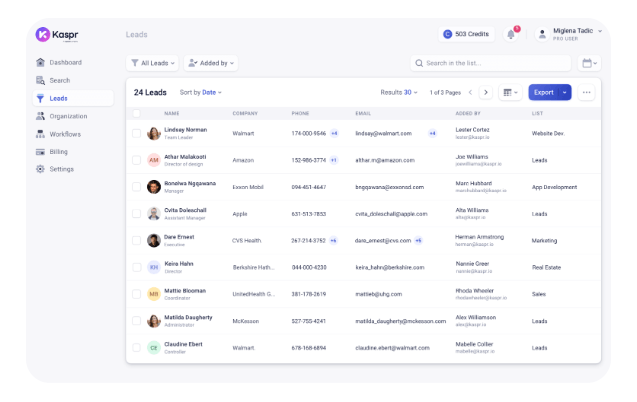The height and width of the screenshot is (402, 637).
Task: Click Lindsay Norman's avatar photo
Action: click(154, 133)
